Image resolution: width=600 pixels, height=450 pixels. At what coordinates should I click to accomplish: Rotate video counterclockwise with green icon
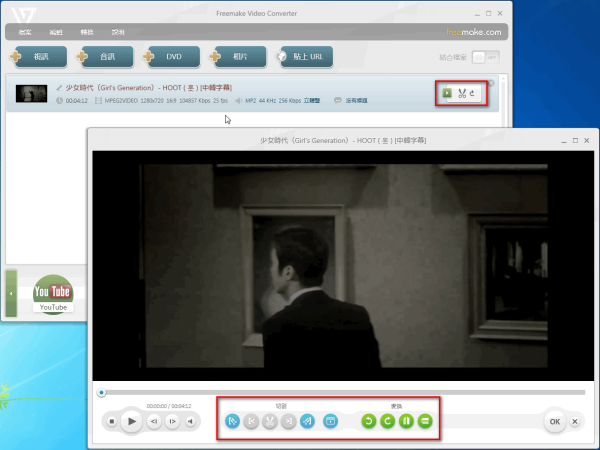tap(369, 421)
